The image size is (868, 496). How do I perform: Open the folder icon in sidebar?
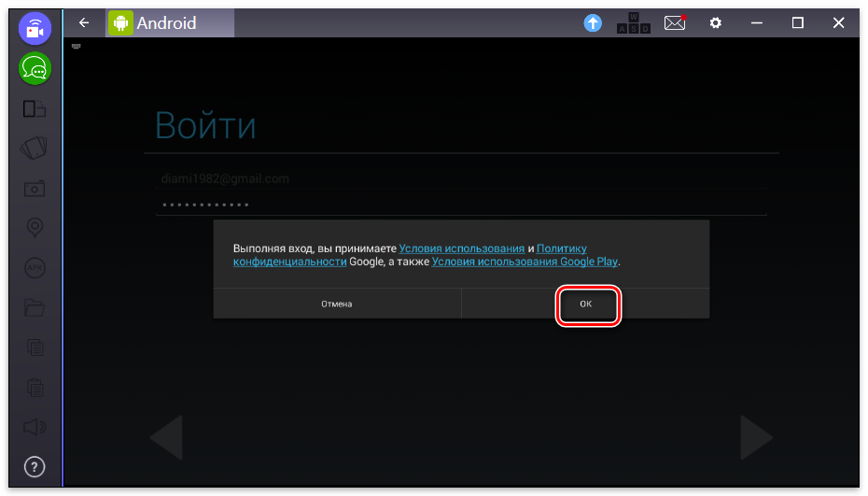pos(35,306)
